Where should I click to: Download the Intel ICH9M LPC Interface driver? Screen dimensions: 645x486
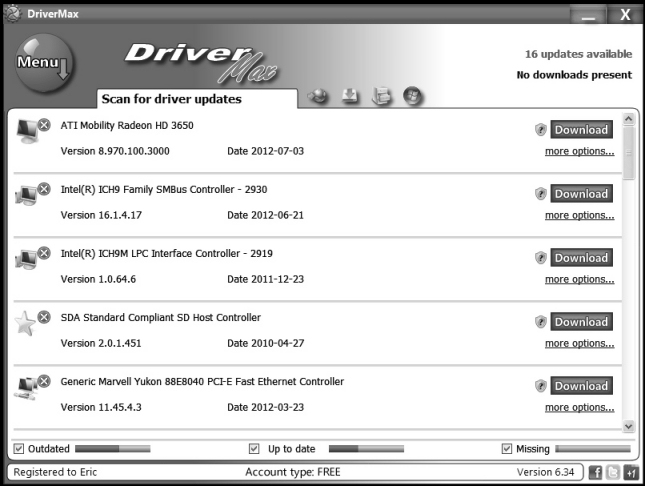coord(581,258)
